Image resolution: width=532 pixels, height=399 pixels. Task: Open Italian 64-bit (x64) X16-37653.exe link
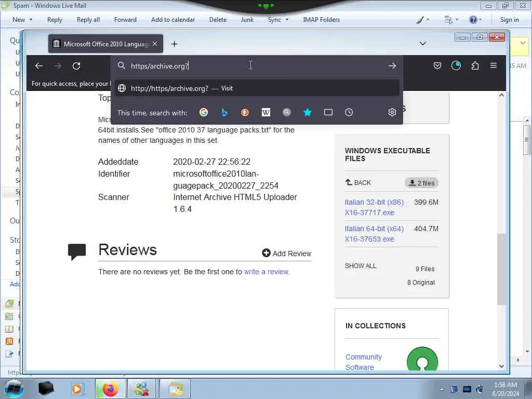click(374, 234)
